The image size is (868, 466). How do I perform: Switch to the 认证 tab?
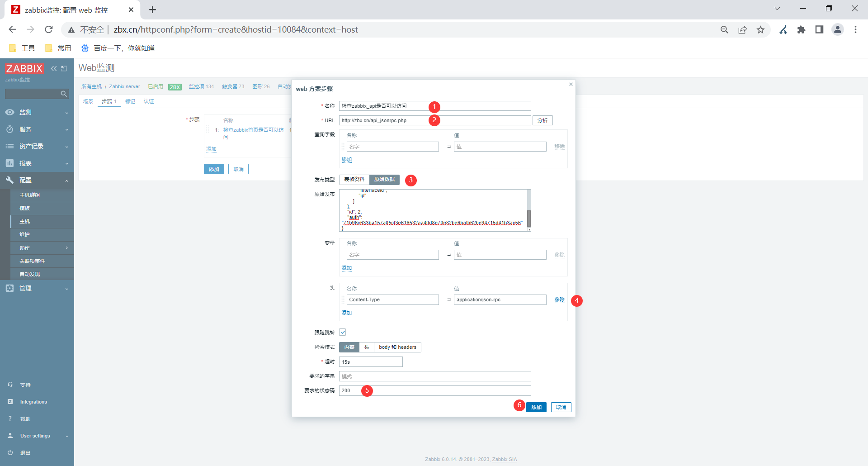[x=149, y=101]
